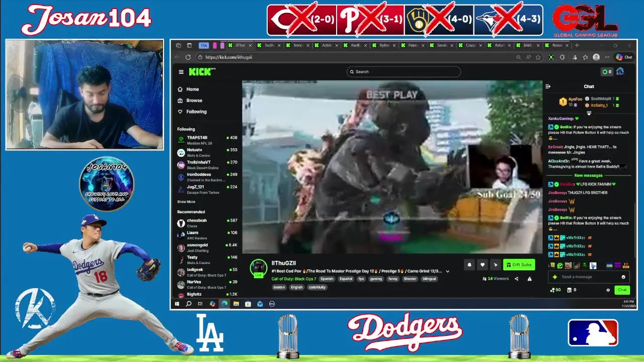Open the Windows Start menu
This screenshot has width=644, height=362.
pos(177,304)
